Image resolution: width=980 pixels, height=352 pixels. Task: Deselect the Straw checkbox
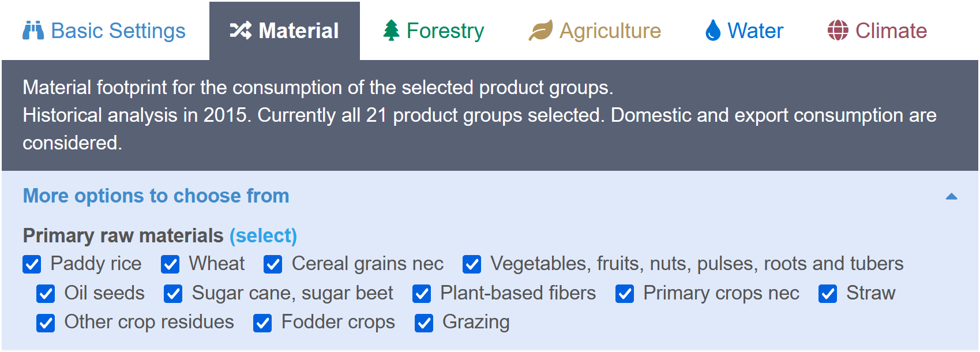tap(828, 294)
